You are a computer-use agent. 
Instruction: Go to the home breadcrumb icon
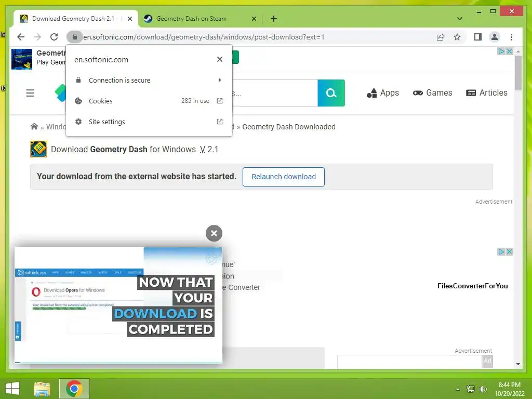34,127
